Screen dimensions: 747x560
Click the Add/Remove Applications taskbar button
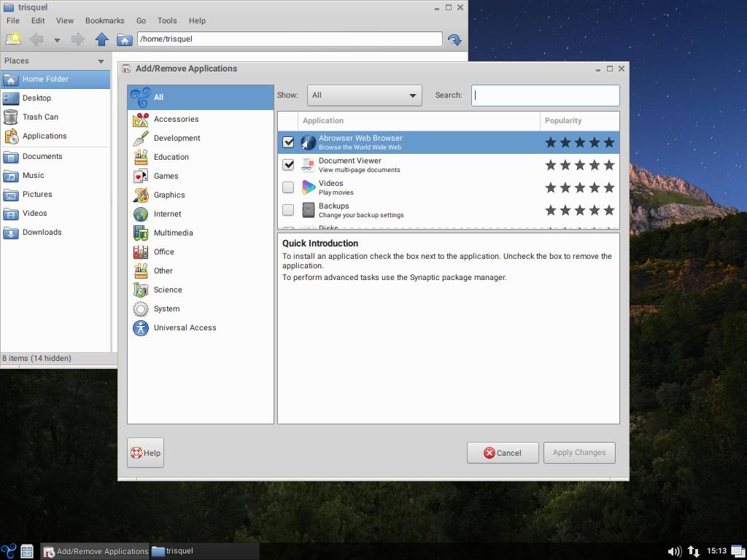coord(95,551)
